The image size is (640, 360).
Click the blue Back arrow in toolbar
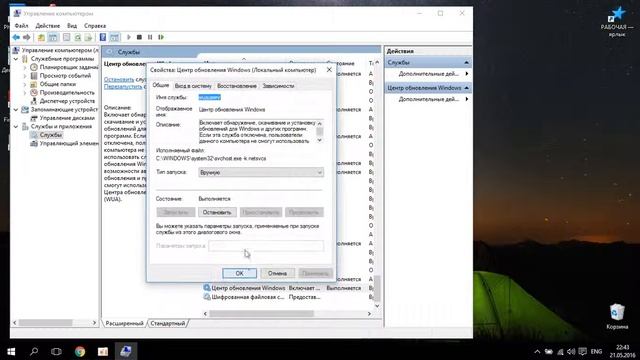pos(16,38)
